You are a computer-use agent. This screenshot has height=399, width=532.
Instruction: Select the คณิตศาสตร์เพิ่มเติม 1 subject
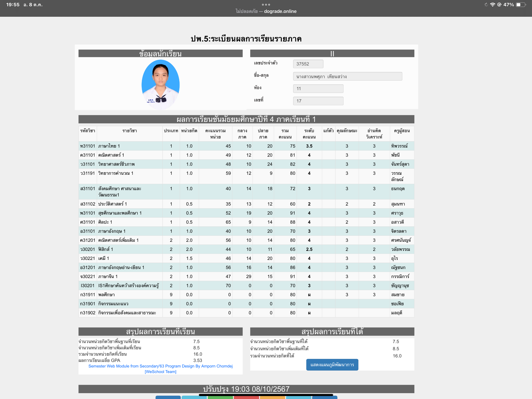(118, 240)
